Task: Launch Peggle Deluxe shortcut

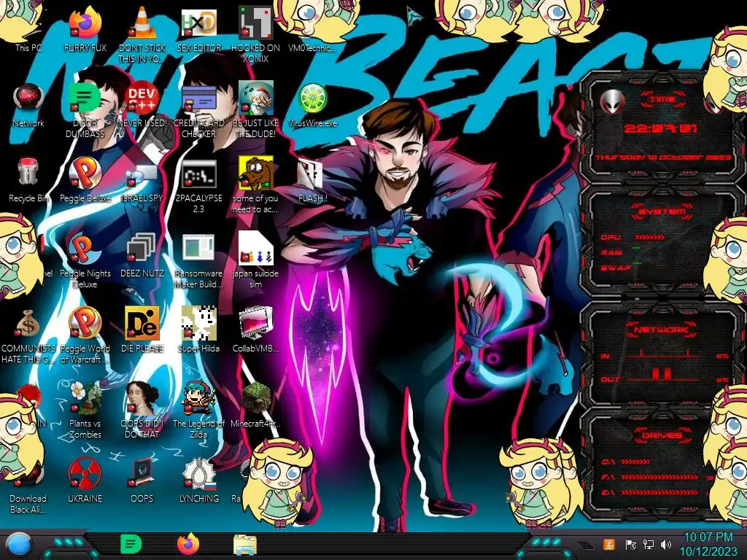Action: pos(85,172)
